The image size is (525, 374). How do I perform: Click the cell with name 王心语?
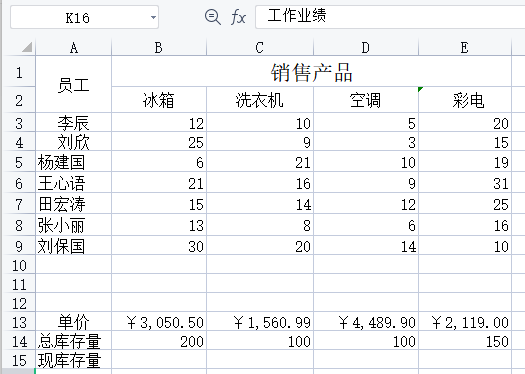[x=74, y=182]
